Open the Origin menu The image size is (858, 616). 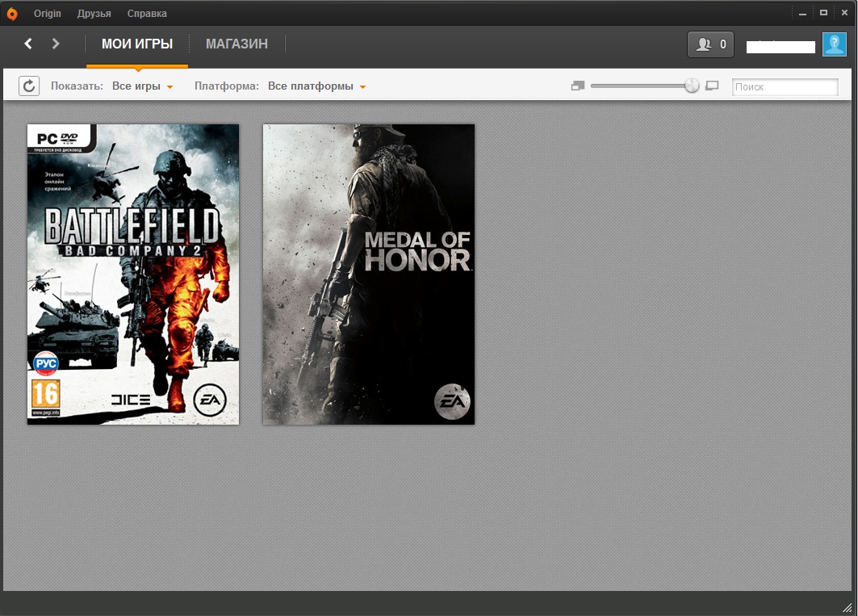click(47, 14)
